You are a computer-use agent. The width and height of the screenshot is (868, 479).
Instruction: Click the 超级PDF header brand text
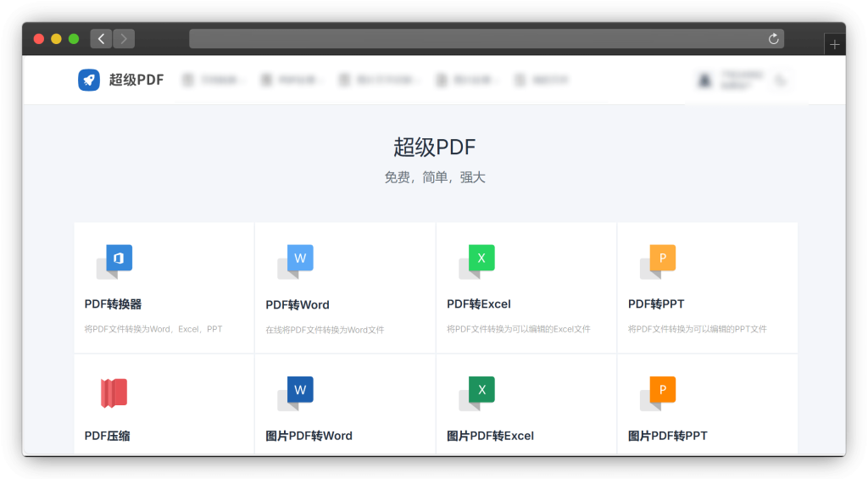click(x=136, y=80)
